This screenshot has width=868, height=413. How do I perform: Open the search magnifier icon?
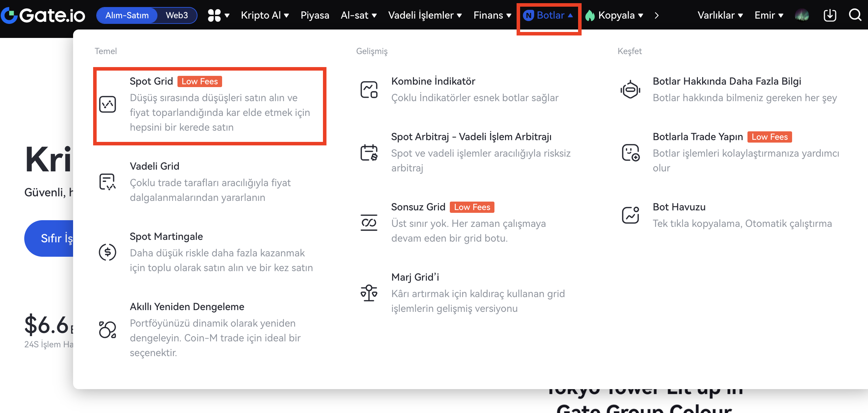click(855, 15)
